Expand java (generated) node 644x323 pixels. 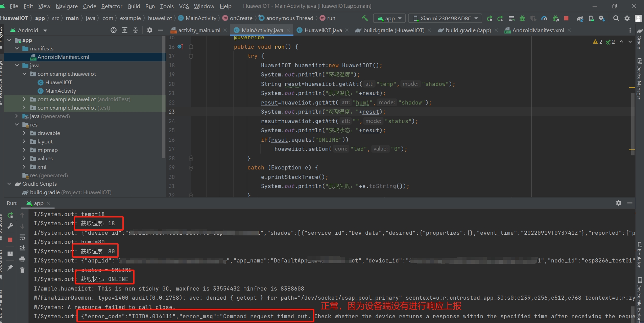pyautogui.click(x=17, y=116)
